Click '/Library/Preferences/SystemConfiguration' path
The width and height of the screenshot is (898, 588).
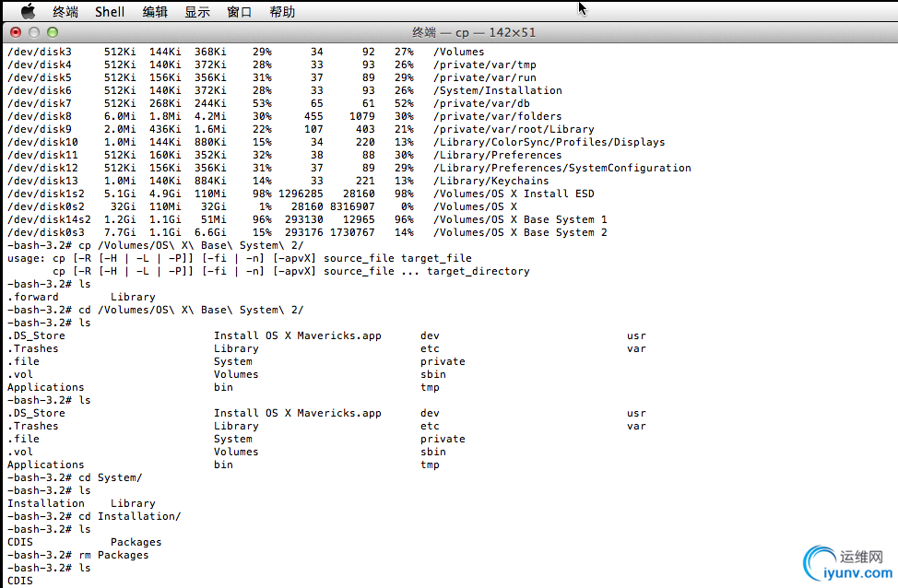[x=561, y=168]
